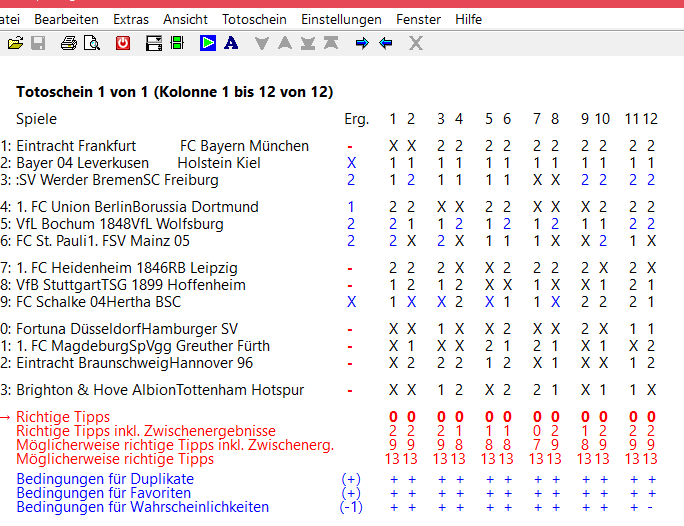Click the printer icon
The image size is (684, 526).
pos(68,43)
